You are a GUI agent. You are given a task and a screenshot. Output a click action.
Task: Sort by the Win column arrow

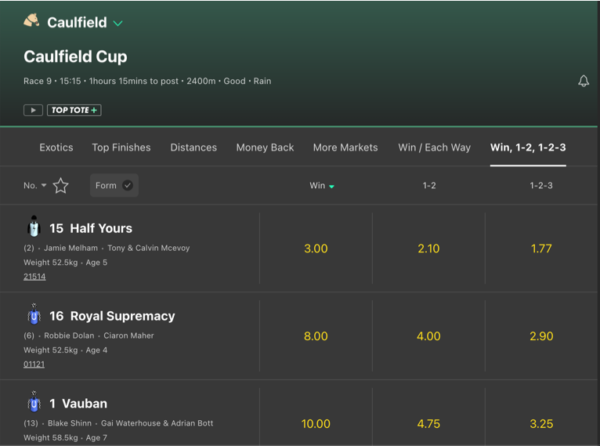(x=331, y=186)
